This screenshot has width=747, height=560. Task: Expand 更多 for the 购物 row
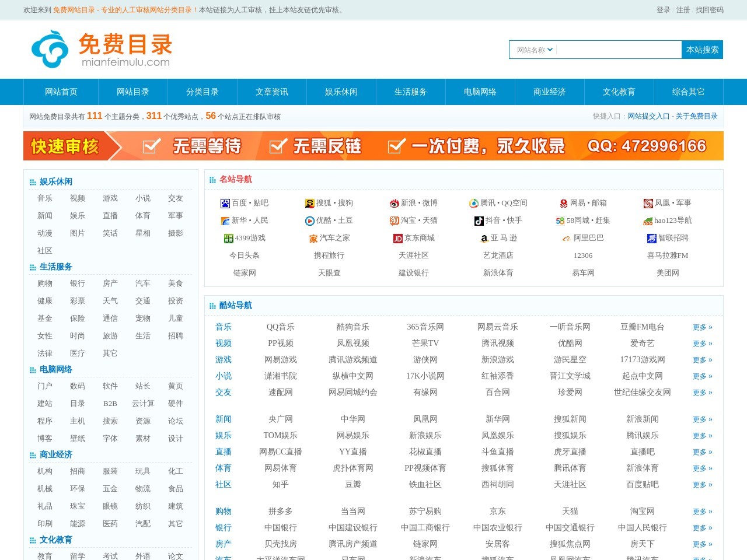[702, 512]
